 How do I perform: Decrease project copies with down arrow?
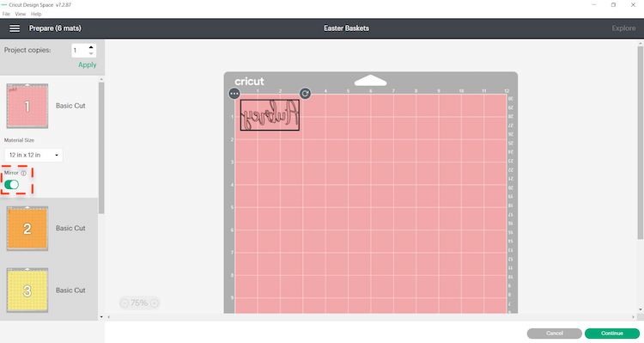pyautogui.click(x=91, y=53)
